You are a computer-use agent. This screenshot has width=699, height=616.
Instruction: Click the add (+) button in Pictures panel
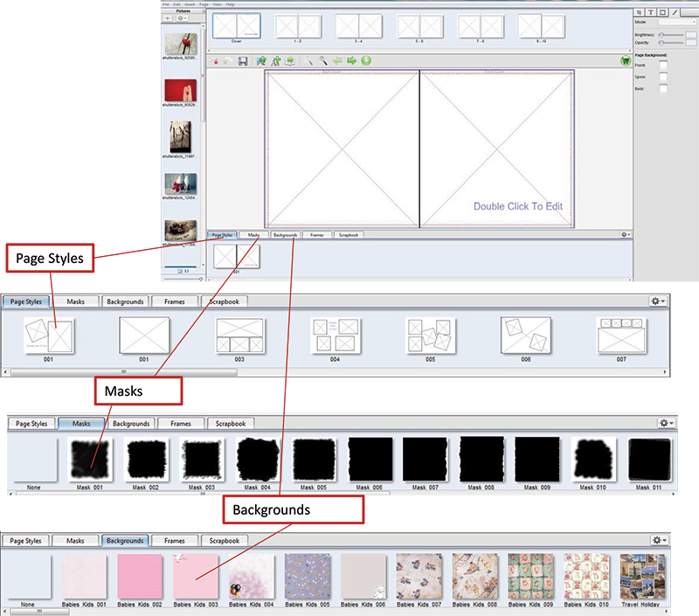169,17
